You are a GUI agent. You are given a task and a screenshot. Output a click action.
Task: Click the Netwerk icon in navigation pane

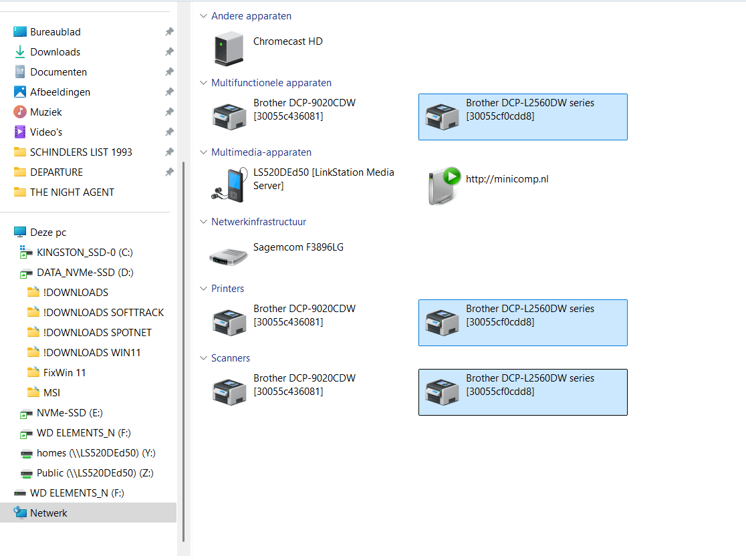(x=20, y=513)
